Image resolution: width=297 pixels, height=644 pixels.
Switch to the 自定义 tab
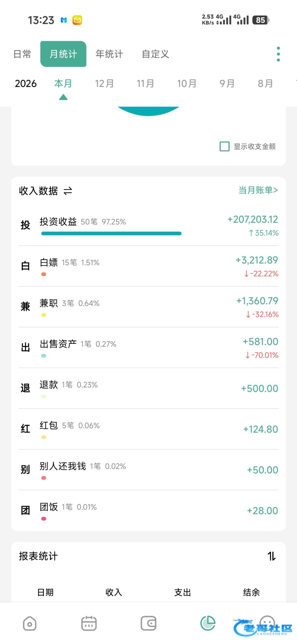pyautogui.click(x=155, y=54)
